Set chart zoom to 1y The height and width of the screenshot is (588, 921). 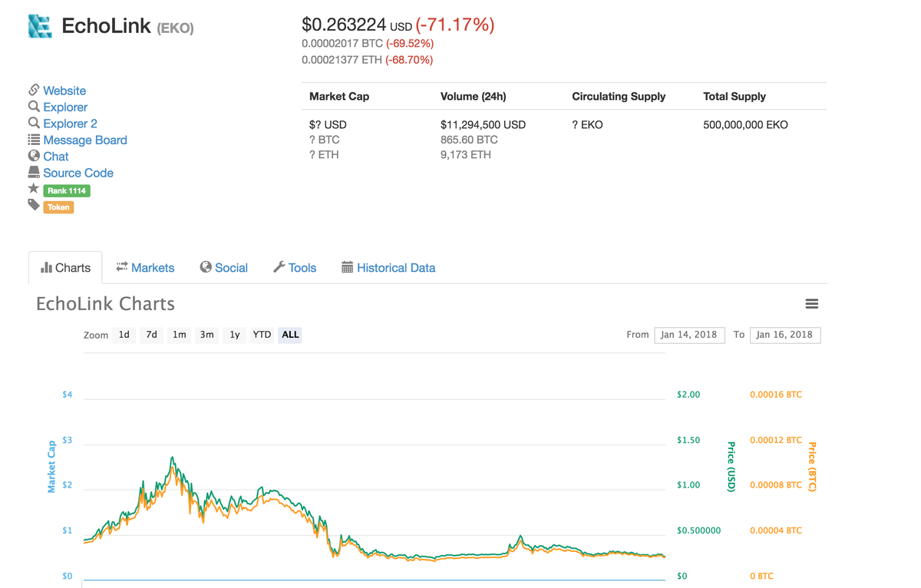click(234, 335)
